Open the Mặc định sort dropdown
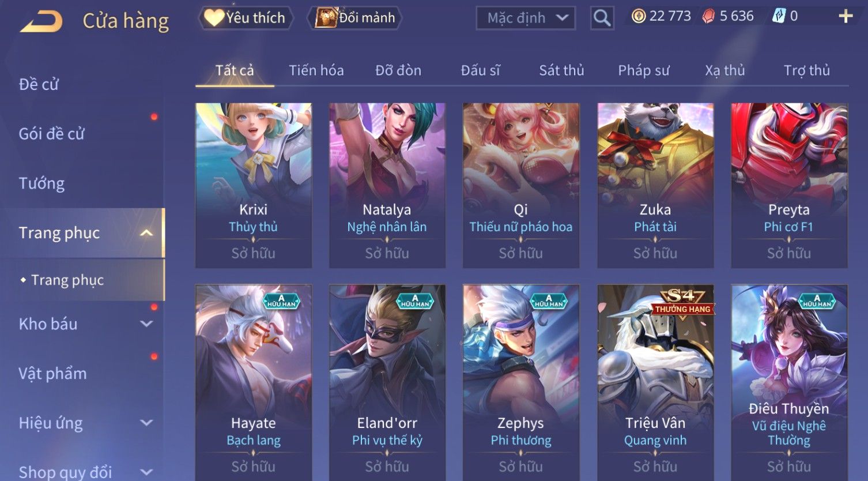868x481 pixels. coord(526,18)
